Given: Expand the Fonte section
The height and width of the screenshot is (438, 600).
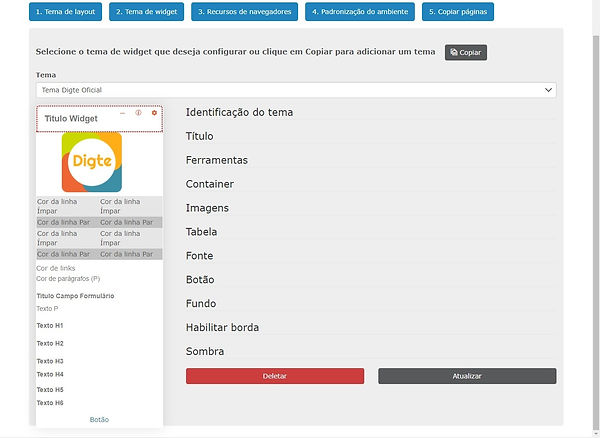Looking at the screenshot, I should tap(199, 256).
